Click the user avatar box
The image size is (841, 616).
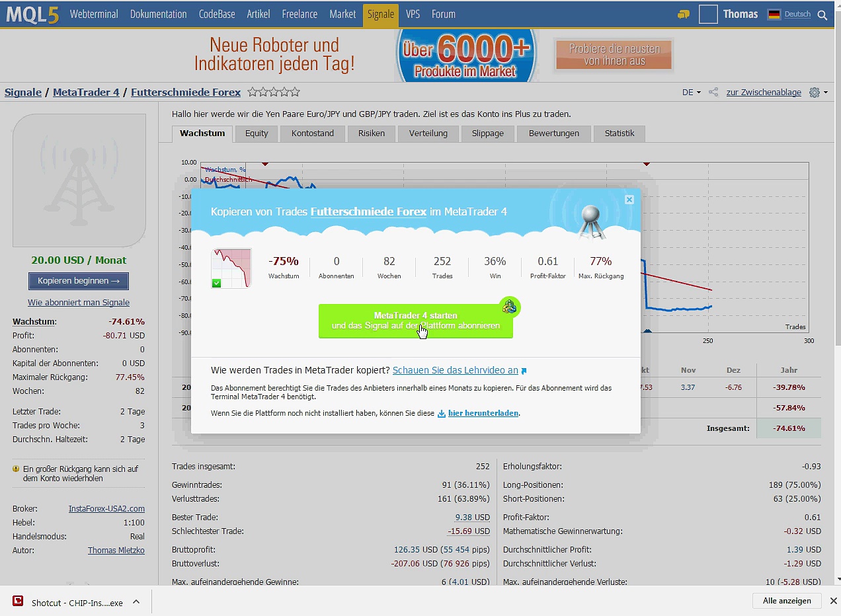click(x=708, y=15)
